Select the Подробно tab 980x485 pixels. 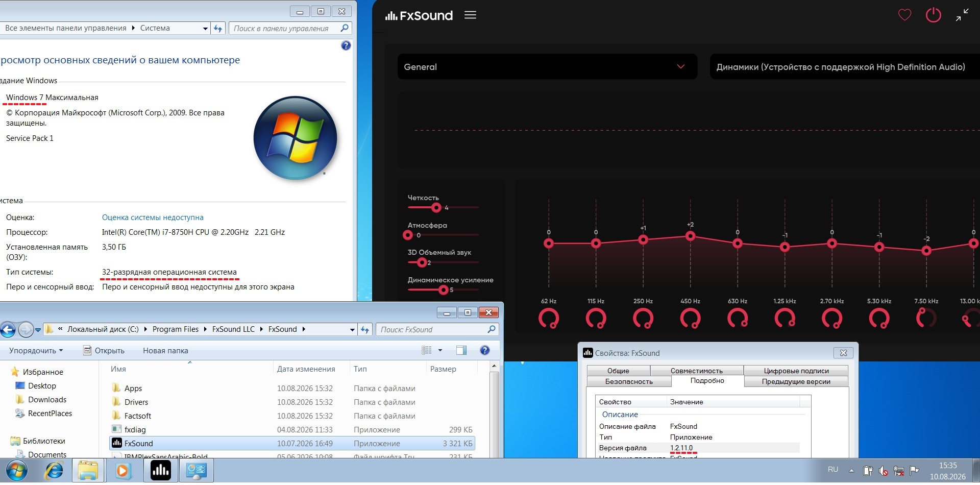click(x=707, y=381)
